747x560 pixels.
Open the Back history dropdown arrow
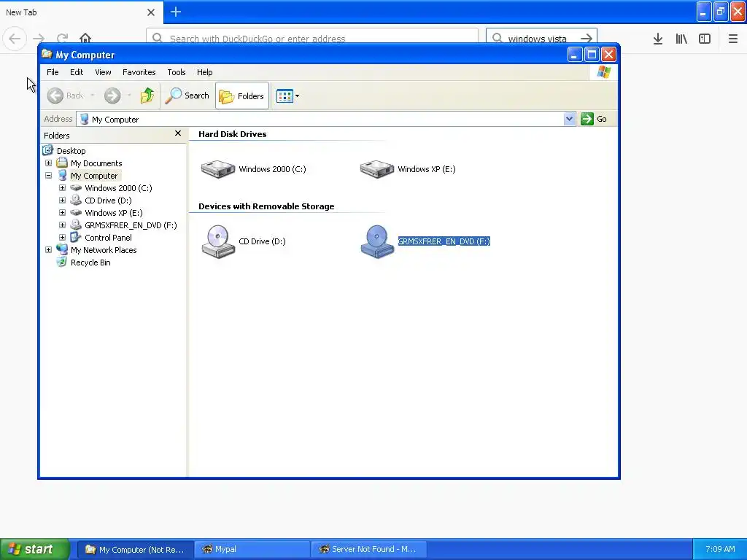tap(93, 96)
